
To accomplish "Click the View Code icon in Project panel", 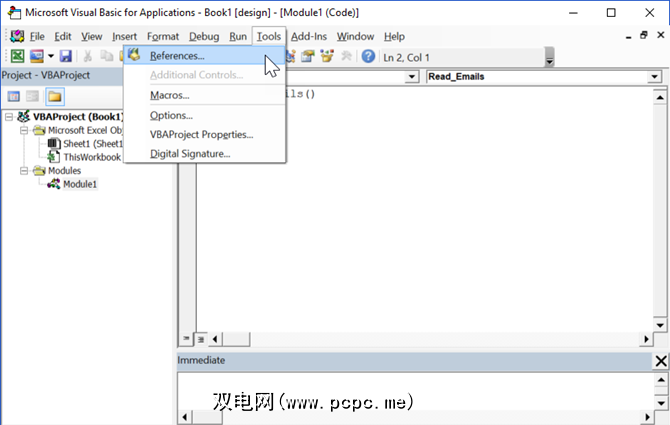I will click(x=14, y=97).
